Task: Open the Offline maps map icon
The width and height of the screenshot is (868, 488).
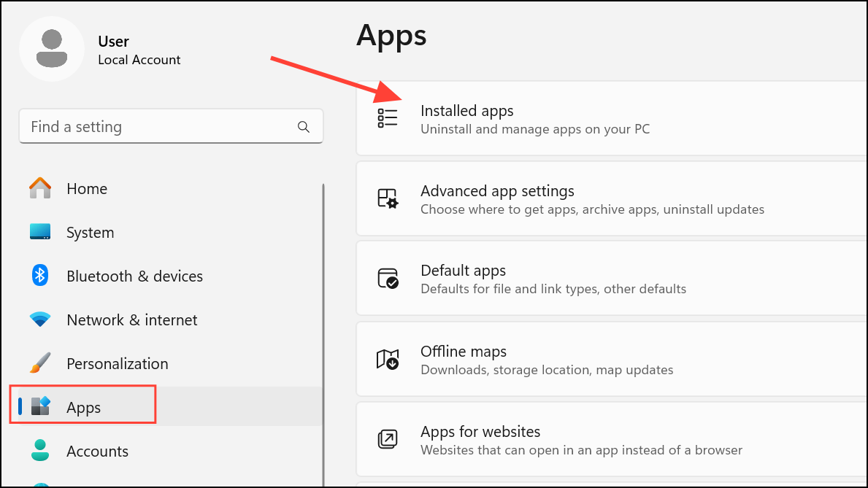Action: pos(388,359)
